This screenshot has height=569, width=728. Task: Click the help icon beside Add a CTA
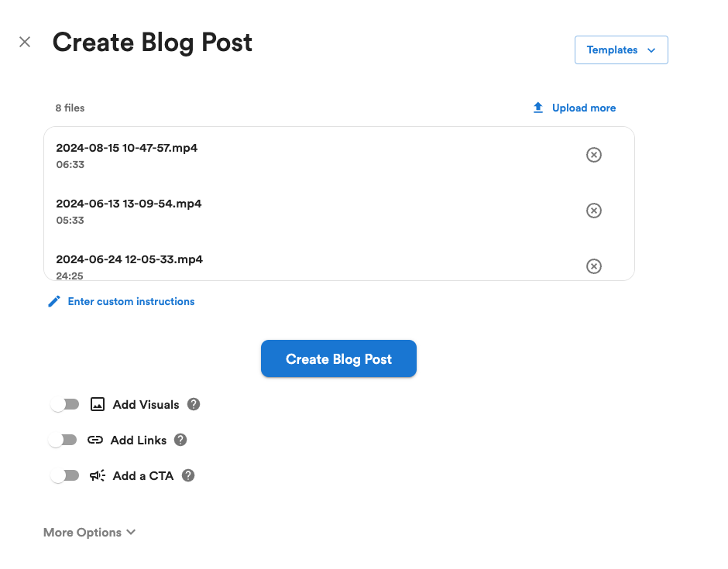point(188,475)
